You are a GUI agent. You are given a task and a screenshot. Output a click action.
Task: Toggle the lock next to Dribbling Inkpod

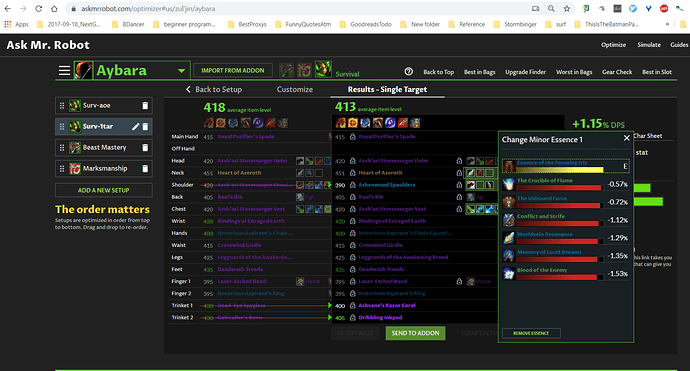tap(352, 317)
